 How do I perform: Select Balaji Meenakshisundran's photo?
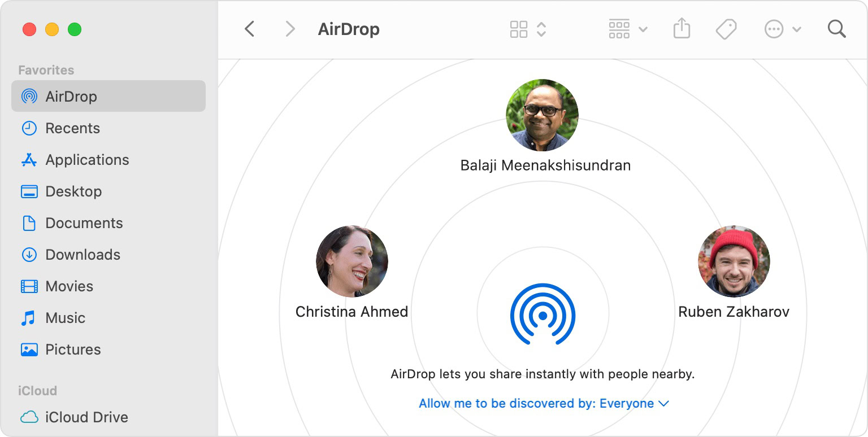point(542,115)
